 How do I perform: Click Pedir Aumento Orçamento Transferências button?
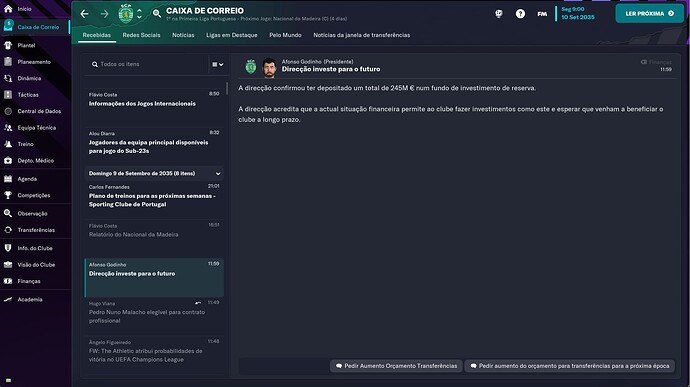[x=396, y=366]
